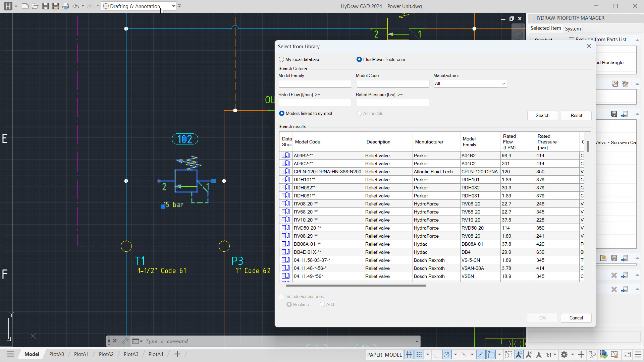The height and width of the screenshot is (362, 644).
Task: Switch to the PlotA0 layout tab
Action: click(57, 354)
